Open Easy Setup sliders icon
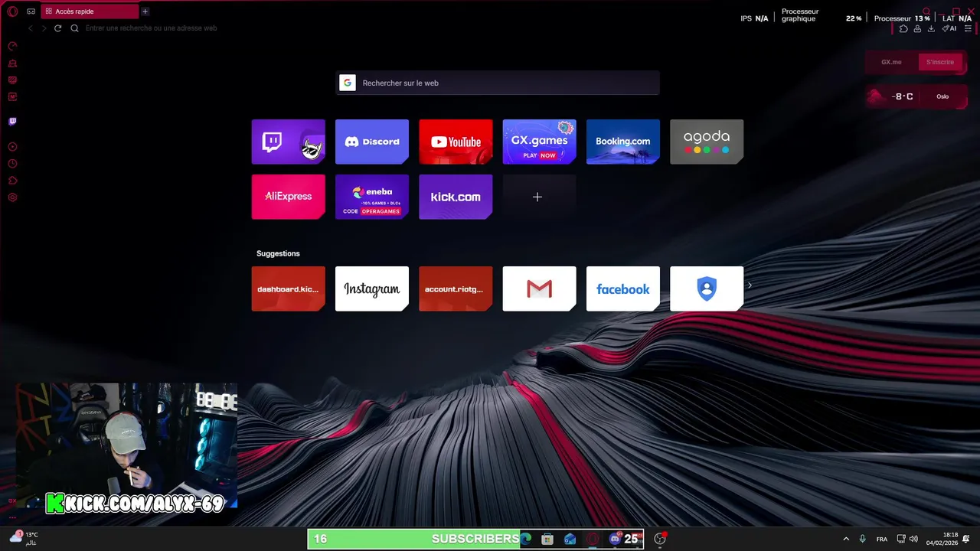The height and width of the screenshot is (551, 980). tap(968, 28)
